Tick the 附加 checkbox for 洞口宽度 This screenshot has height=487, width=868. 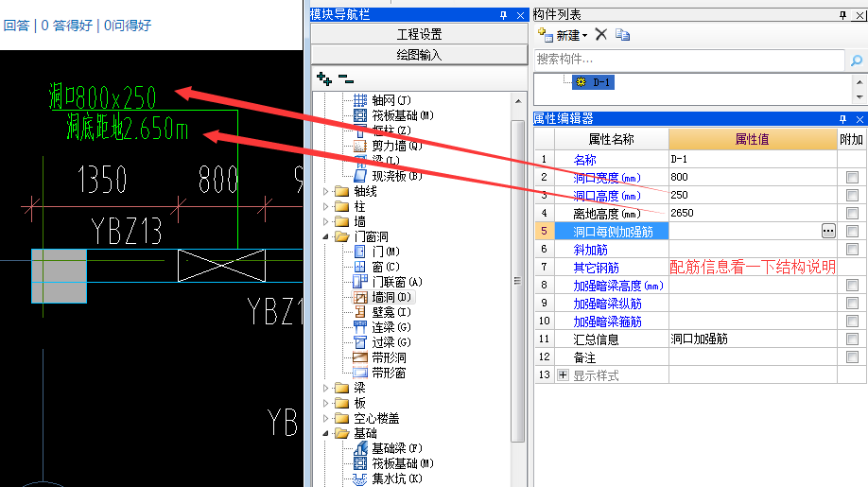coord(852,177)
